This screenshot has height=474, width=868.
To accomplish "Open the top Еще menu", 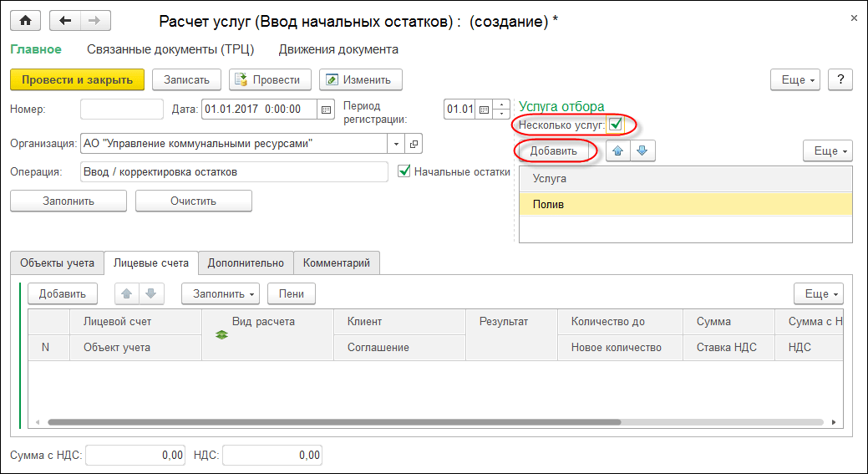I will click(x=794, y=79).
